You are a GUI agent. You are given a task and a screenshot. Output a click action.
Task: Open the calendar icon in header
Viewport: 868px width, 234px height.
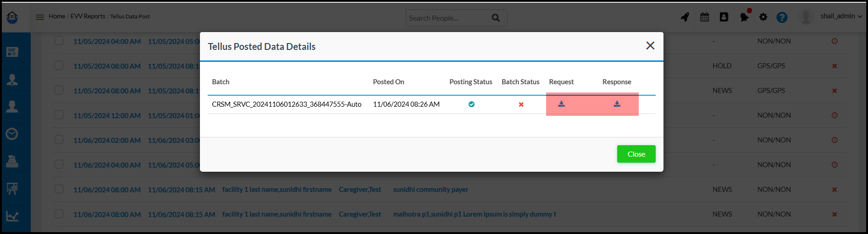coord(704,17)
